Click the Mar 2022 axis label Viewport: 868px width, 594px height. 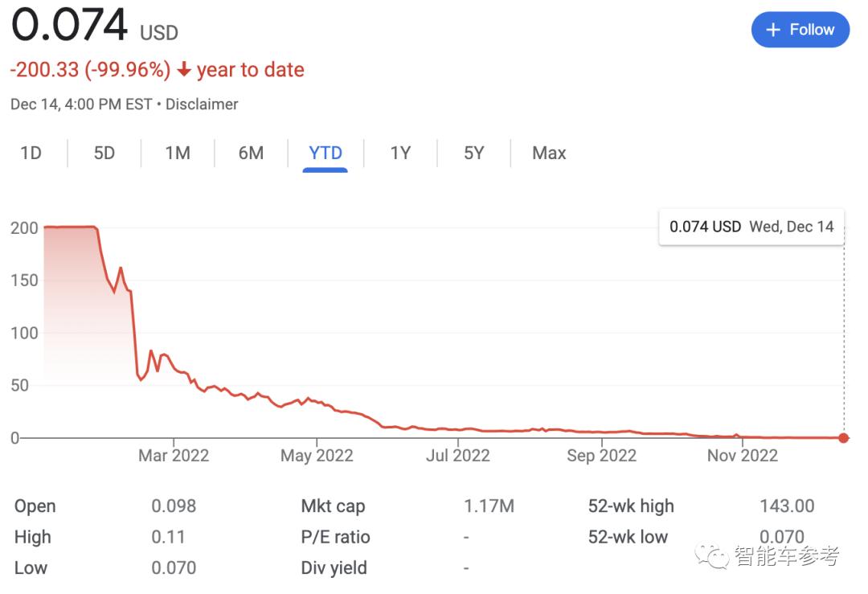tap(174, 456)
